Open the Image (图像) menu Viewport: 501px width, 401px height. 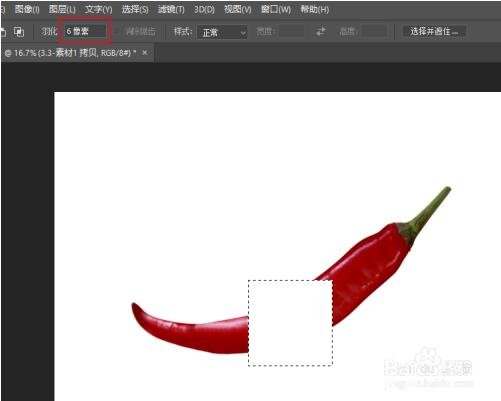[x=27, y=9]
